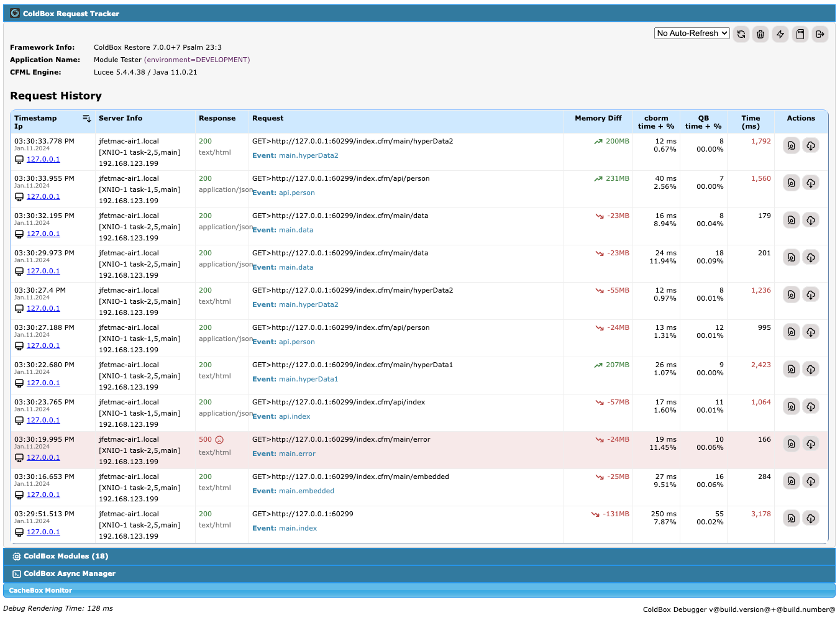This screenshot has height=620, width=840.
Task: Click the 'main.hyperData1' event name
Action: tap(308, 380)
